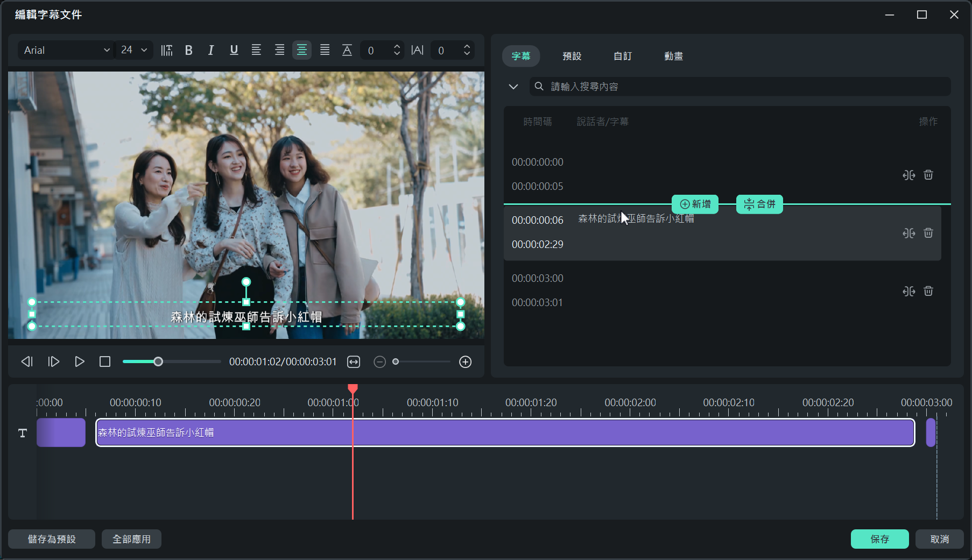Open the Arial font dropdown

pyautogui.click(x=66, y=50)
